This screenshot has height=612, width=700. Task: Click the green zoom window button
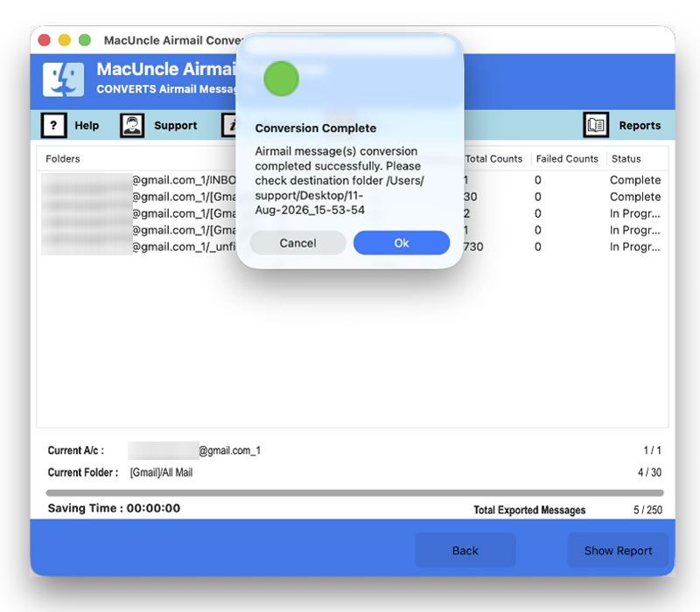coord(85,40)
